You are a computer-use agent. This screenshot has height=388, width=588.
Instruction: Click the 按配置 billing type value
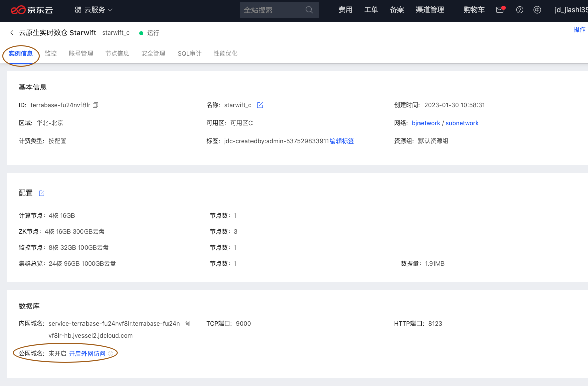click(57, 141)
